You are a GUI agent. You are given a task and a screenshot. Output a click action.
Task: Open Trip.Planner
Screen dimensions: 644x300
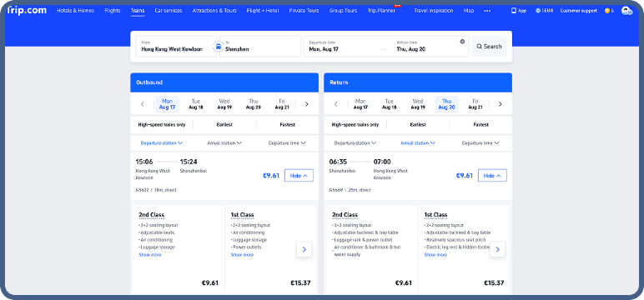pyautogui.click(x=381, y=11)
